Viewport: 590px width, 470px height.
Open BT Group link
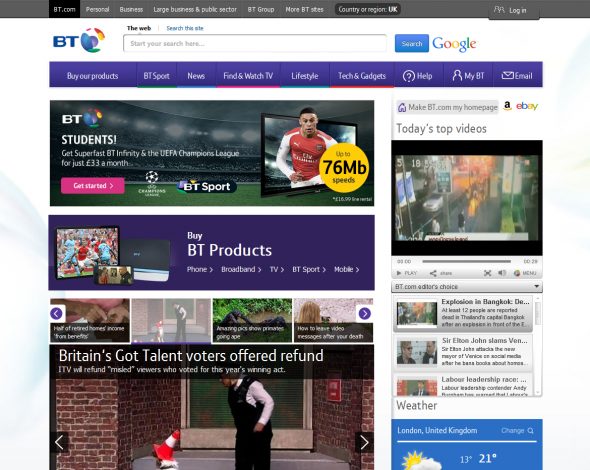click(x=261, y=9)
